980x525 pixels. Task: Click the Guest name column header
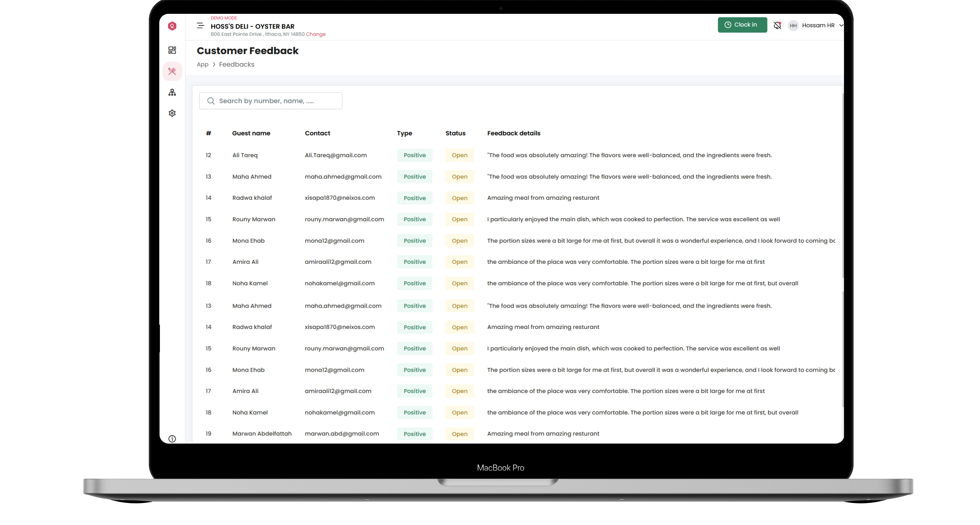251,133
